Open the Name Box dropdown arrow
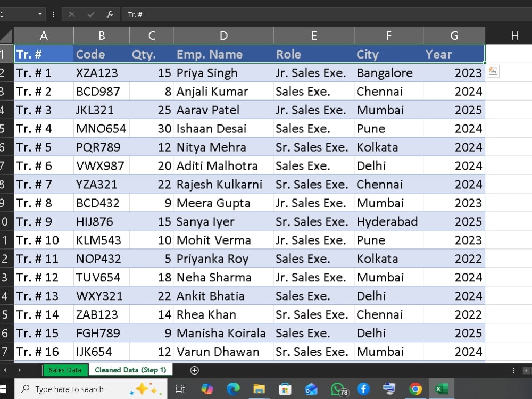This screenshot has height=399, width=532. 40,14
